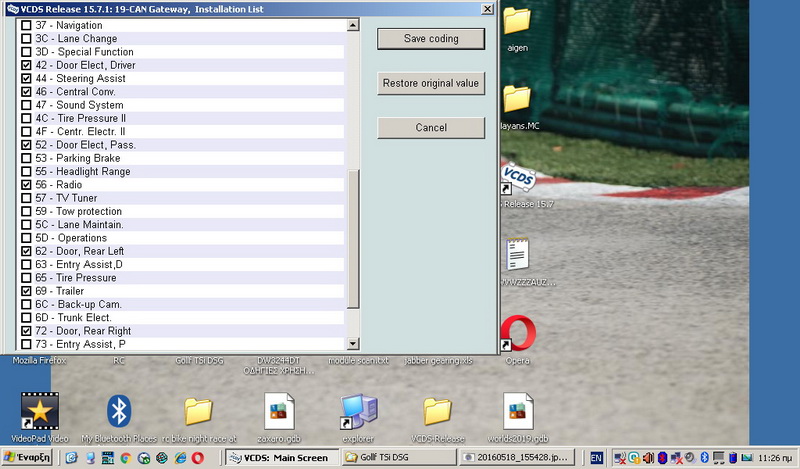The image size is (800, 469).
Task: Uncheck 72 - Door, Rear Right
Action: pyautogui.click(x=26, y=331)
